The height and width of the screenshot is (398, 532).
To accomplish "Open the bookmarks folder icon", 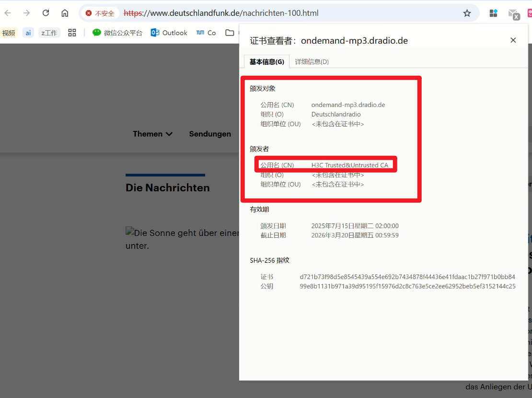I will coord(230,33).
